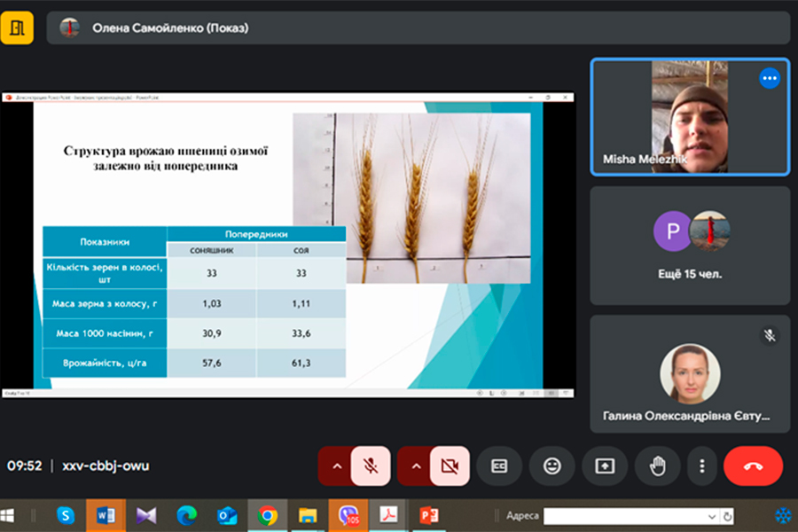Toggle closed captions
Image resolution: width=798 pixels, height=532 pixels.
pos(499,465)
